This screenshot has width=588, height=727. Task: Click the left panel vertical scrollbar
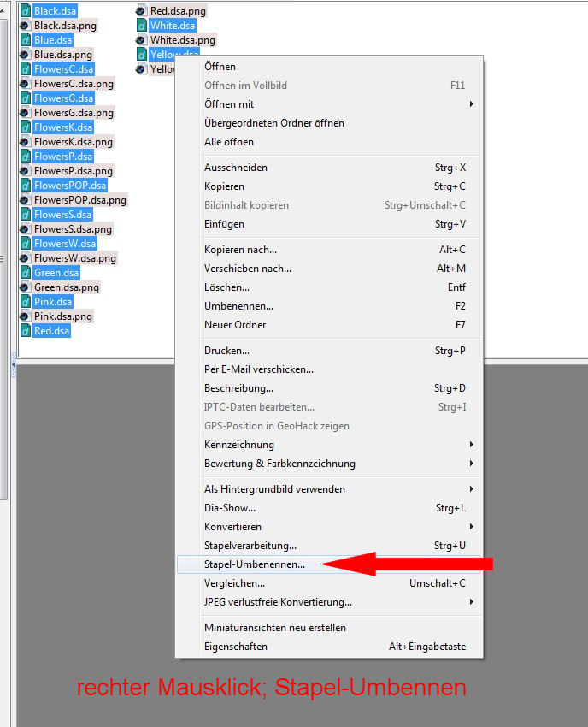(x=3, y=260)
